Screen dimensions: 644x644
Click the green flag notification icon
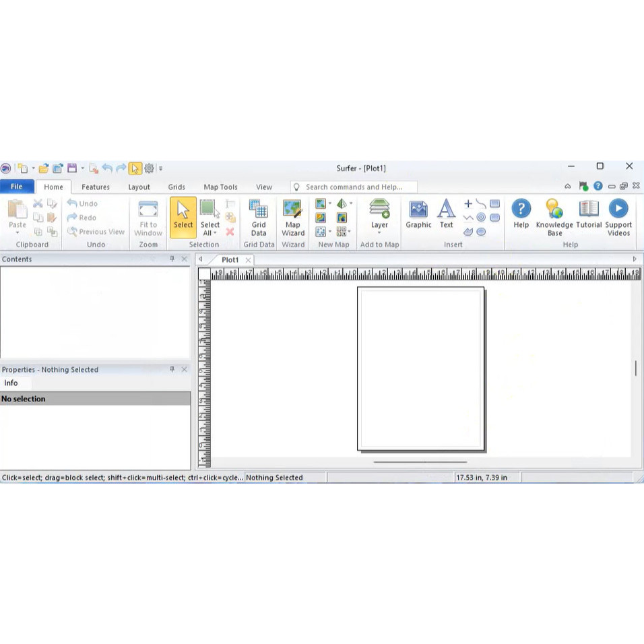pos(583,186)
